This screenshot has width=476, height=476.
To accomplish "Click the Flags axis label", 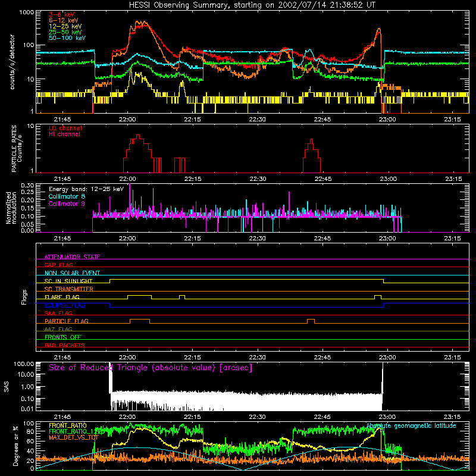I will tap(24, 297).
